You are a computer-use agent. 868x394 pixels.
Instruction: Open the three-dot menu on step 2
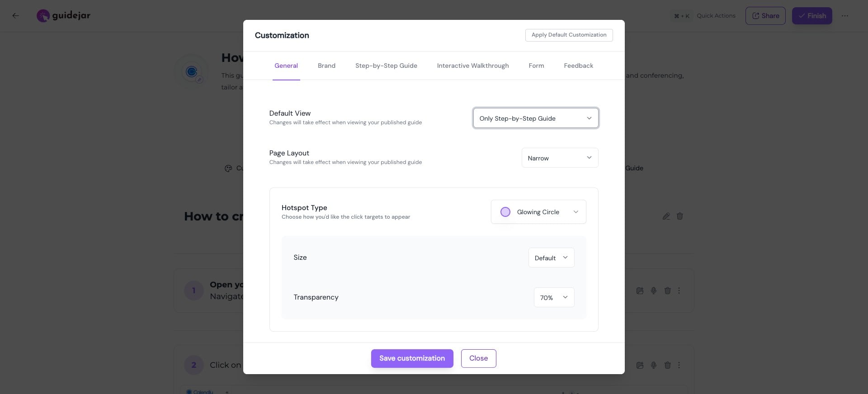(679, 365)
